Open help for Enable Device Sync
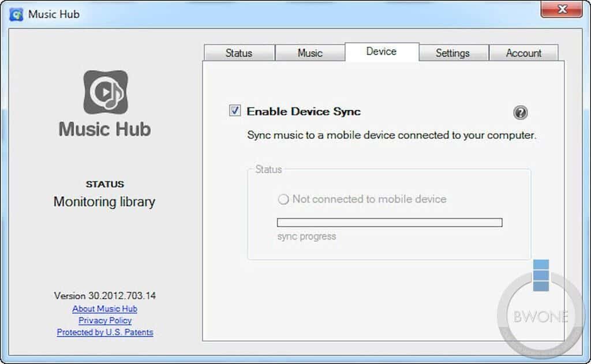Screen dimensions: 591x364 pyautogui.click(x=520, y=112)
